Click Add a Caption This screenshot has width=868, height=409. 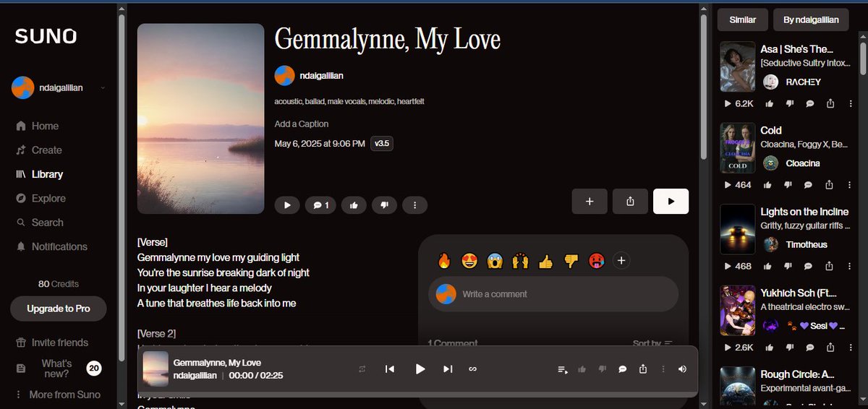point(302,124)
